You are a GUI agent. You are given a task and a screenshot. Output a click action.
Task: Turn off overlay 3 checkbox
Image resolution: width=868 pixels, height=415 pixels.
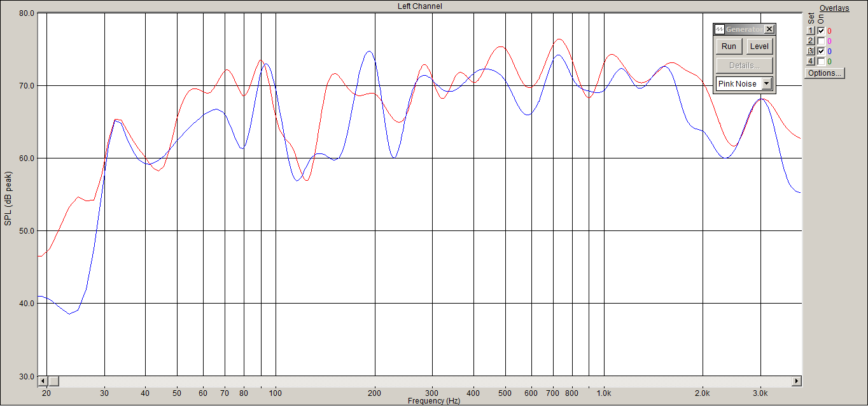pos(821,51)
